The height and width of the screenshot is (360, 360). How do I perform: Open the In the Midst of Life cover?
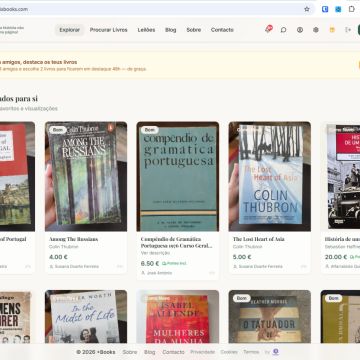click(x=86, y=317)
